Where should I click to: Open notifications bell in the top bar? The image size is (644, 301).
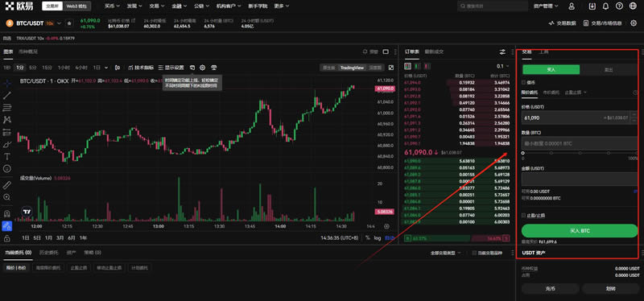pos(605,6)
